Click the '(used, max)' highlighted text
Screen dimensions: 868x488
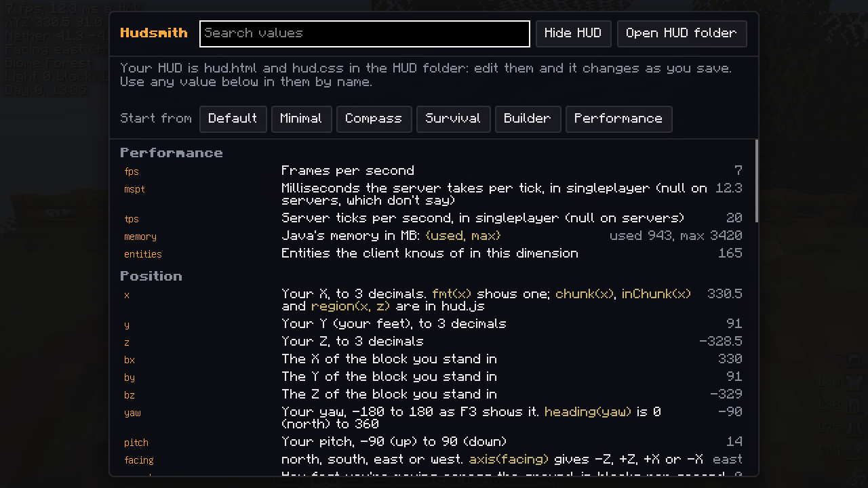click(463, 236)
